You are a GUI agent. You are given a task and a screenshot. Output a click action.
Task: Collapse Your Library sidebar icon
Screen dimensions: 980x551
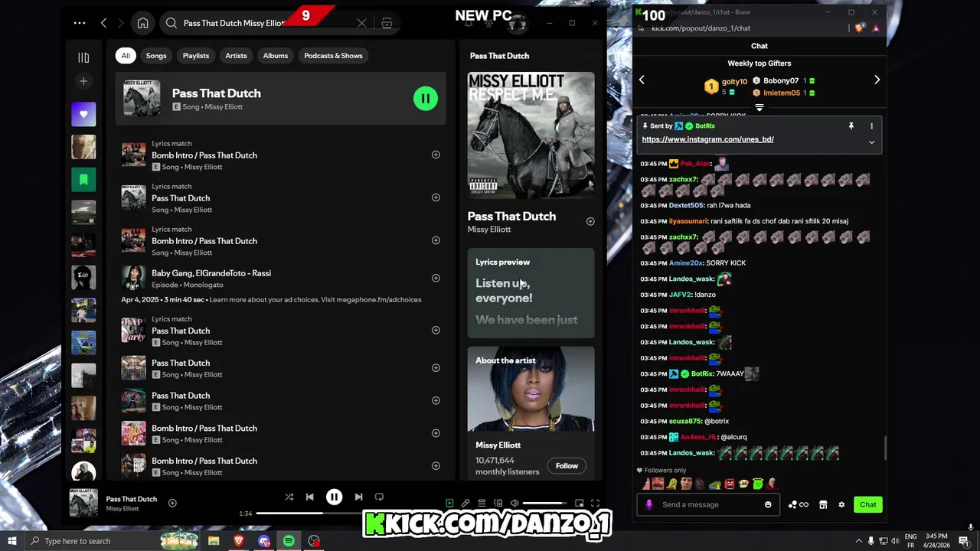83,57
